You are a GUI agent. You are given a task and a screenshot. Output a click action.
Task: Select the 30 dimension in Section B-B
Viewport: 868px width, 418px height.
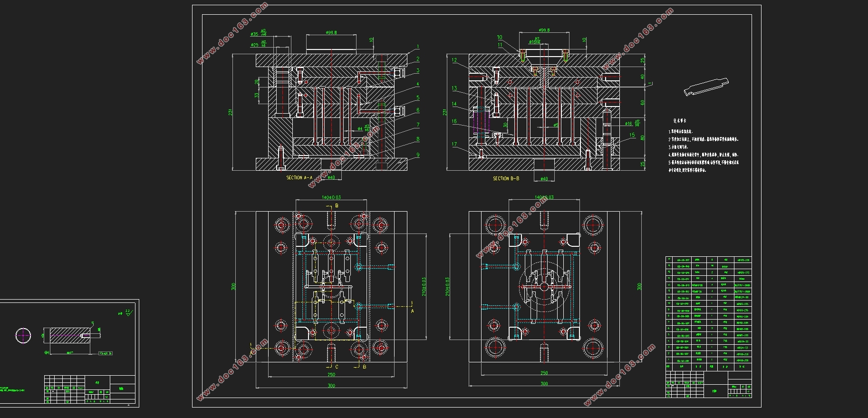coord(505,125)
